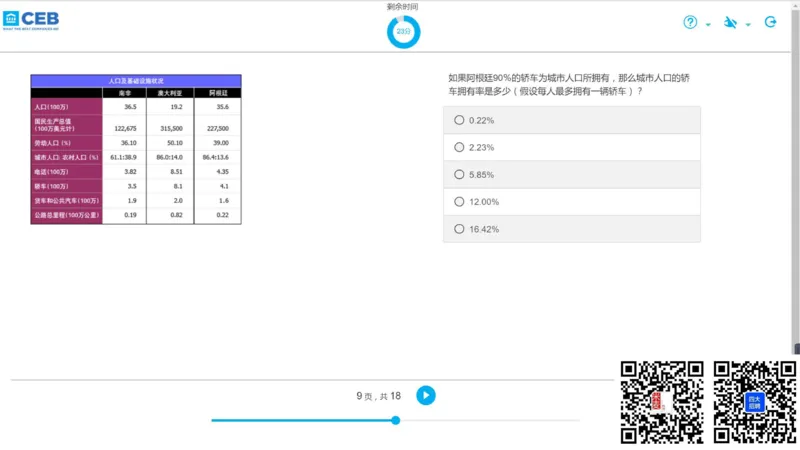Expand the accessibility icon dropdown arrow
800x450 pixels.
click(x=748, y=24)
